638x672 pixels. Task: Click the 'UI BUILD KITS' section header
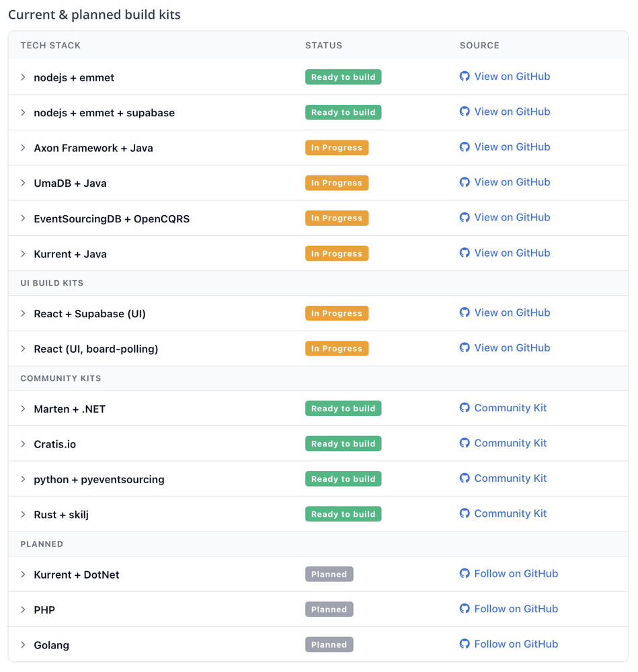[x=52, y=283]
